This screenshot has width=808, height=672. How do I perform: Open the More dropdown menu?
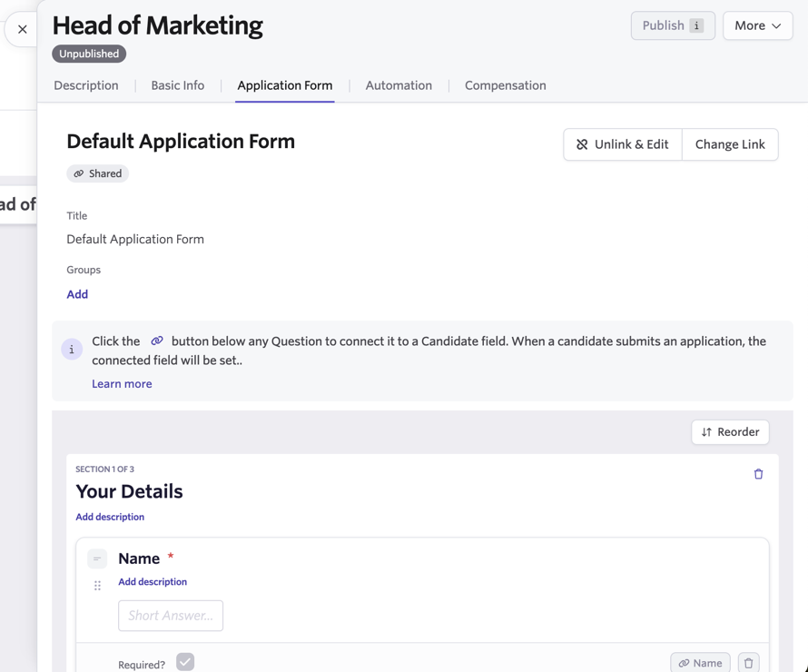[757, 25]
